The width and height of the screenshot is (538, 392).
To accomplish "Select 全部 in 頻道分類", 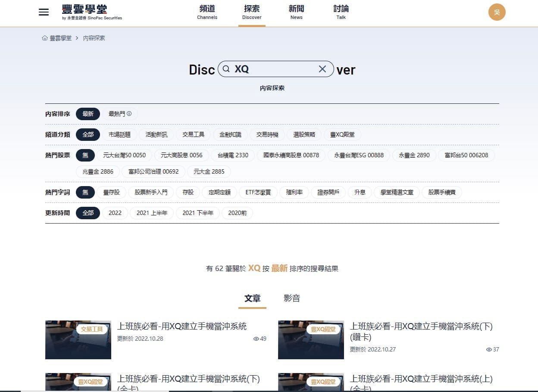I will (x=88, y=134).
